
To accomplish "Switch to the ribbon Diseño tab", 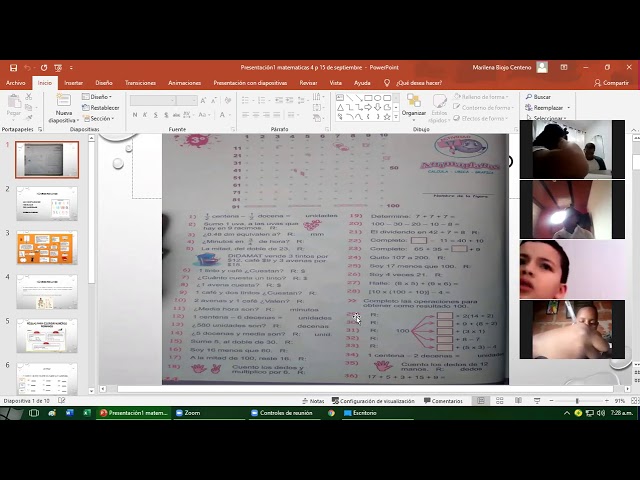I will (104, 83).
